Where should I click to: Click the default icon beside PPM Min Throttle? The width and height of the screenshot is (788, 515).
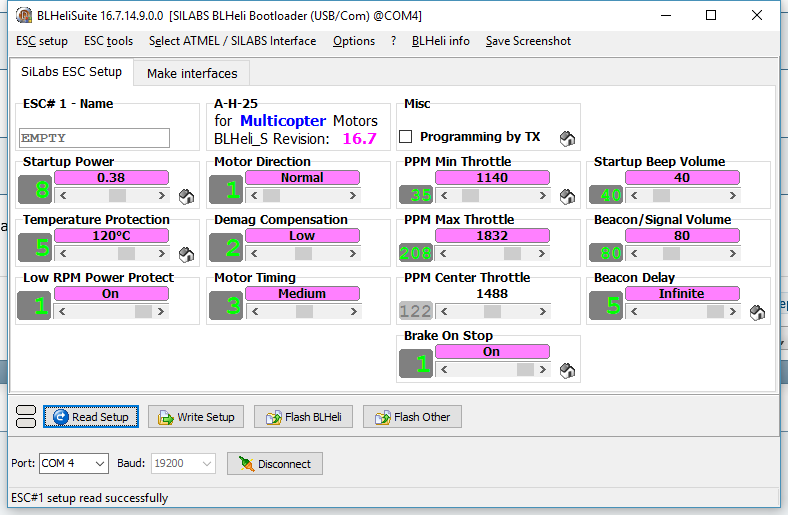pos(567,196)
